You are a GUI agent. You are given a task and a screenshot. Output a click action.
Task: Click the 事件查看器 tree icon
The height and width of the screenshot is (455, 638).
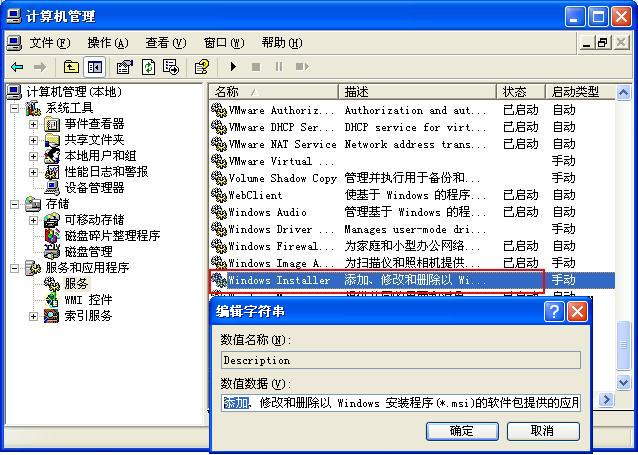click(52, 124)
